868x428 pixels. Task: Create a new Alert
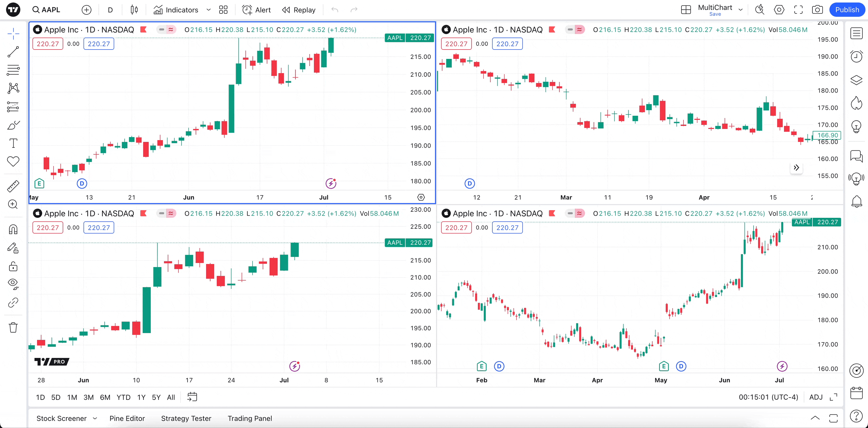256,10
